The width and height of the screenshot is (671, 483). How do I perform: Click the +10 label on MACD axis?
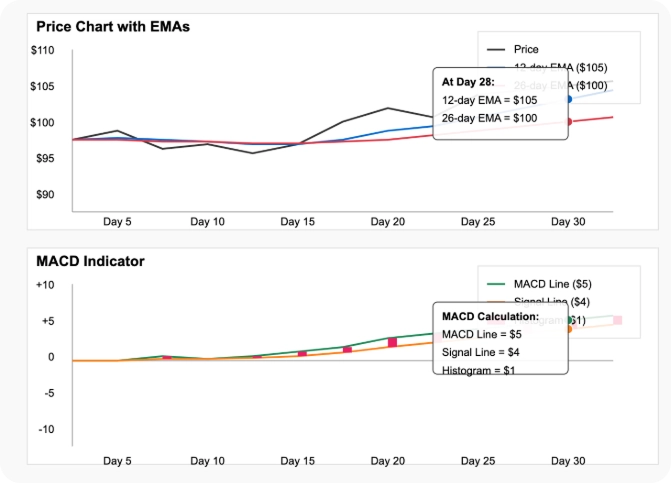(45, 285)
